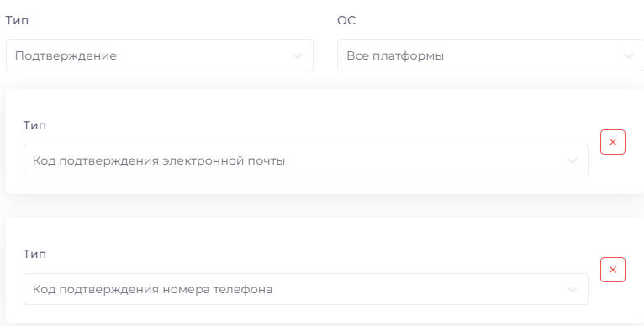Remove the email confirmation code row
Image resolution: width=644 pixels, height=326 pixels.
point(612,142)
